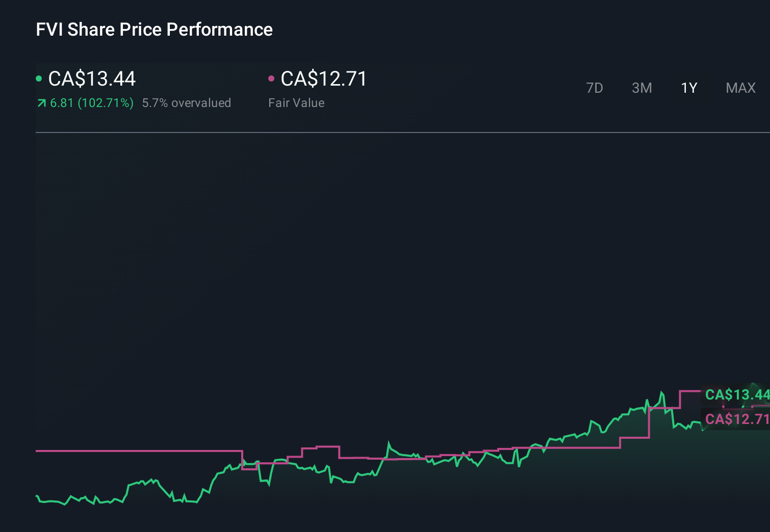Toggle the fair value series via its dot

click(272, 78)
